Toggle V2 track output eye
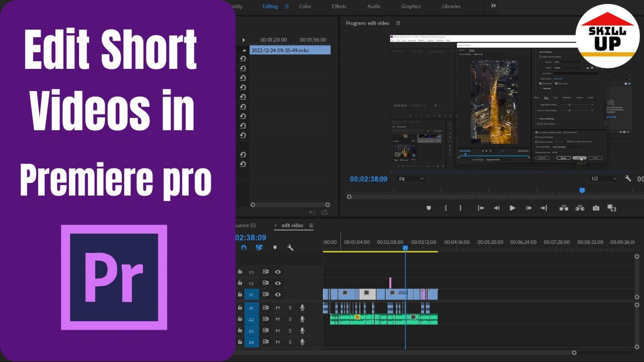This screenshot has width=644, height=362. tap(278, 283)
